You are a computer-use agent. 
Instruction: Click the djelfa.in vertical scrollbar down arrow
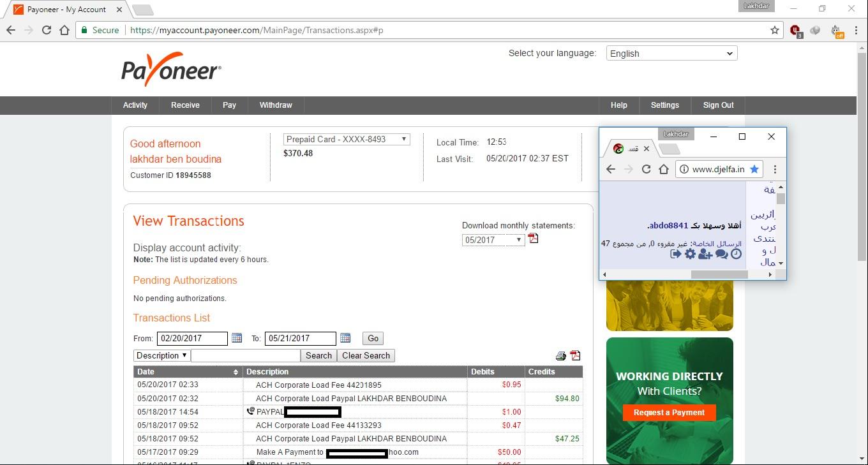[781, 263]
